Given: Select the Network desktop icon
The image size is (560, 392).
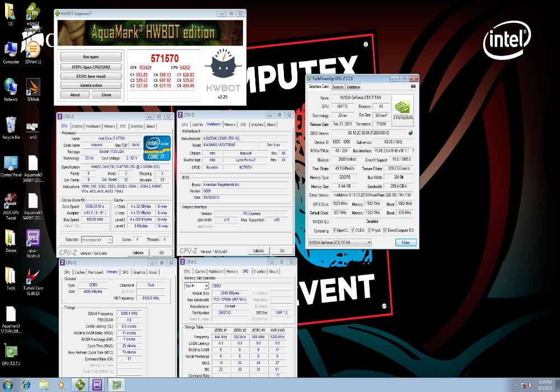Looking at the screenshot, I should (x=11, y=90).
